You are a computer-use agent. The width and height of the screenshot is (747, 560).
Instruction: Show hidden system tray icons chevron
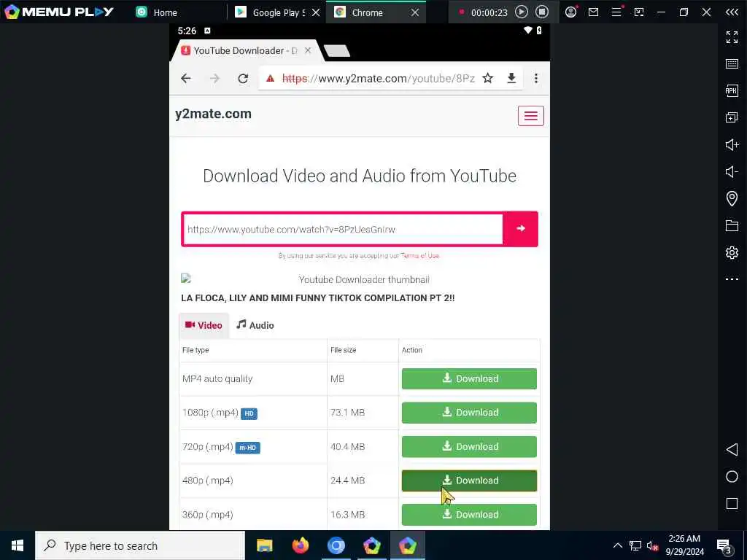coord(617,545)
